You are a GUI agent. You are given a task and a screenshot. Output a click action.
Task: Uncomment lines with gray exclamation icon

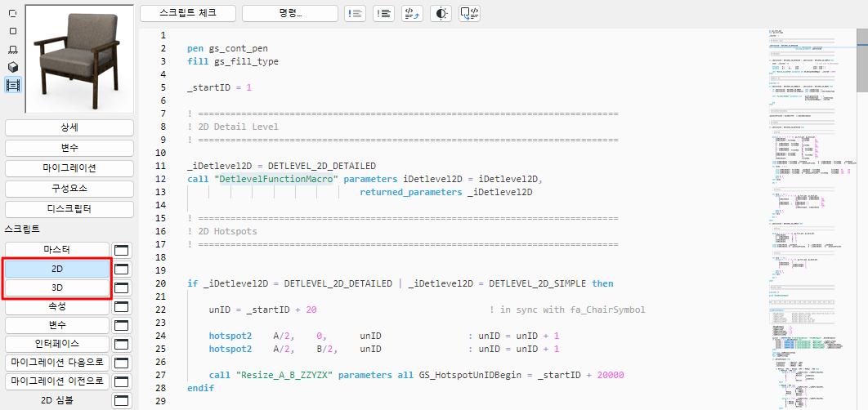click(x=383, y=13)
